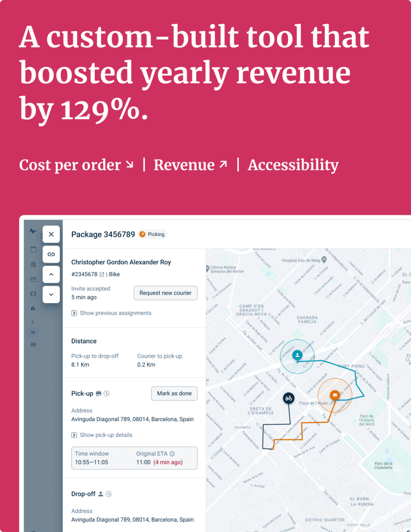Expand Show pick-up details

pos(102,435)
